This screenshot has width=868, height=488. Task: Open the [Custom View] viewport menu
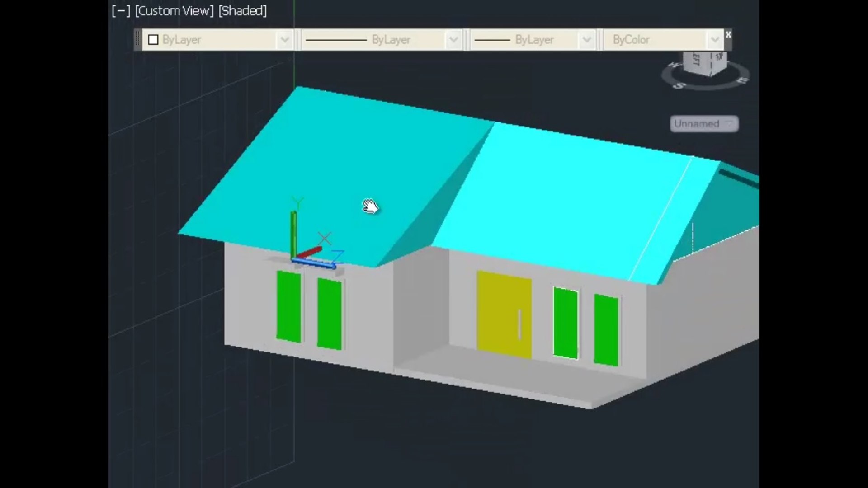click(x=174, y=11)
